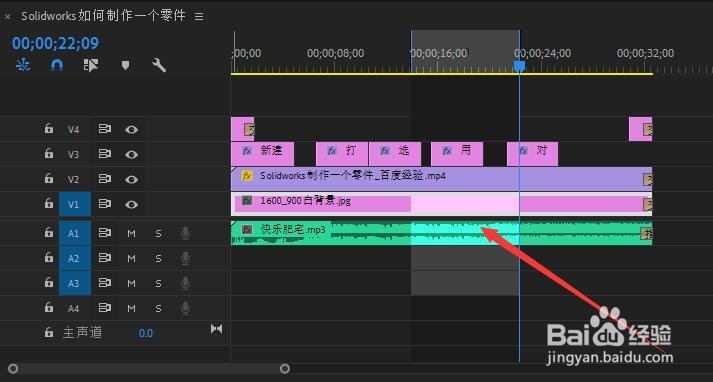Viewport: 713px width, 382px height.
Task: Close the Solidworks sequence tab
Action: [7, 16]
